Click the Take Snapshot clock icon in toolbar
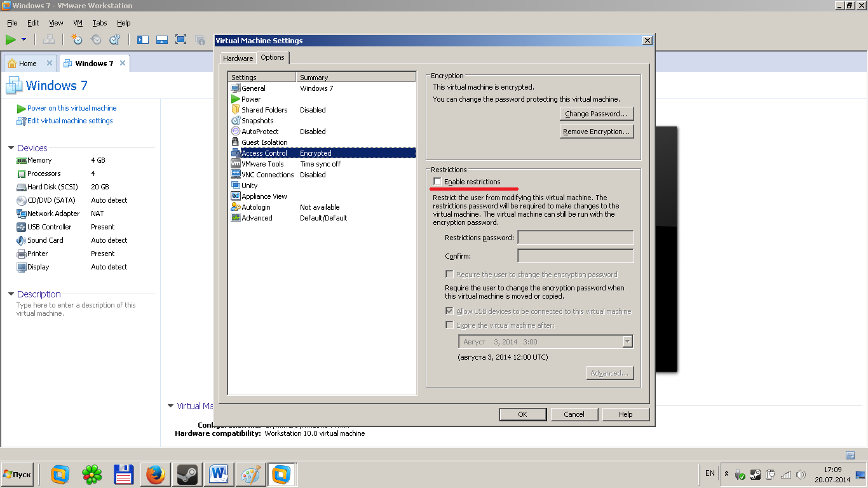 (77, 39)
